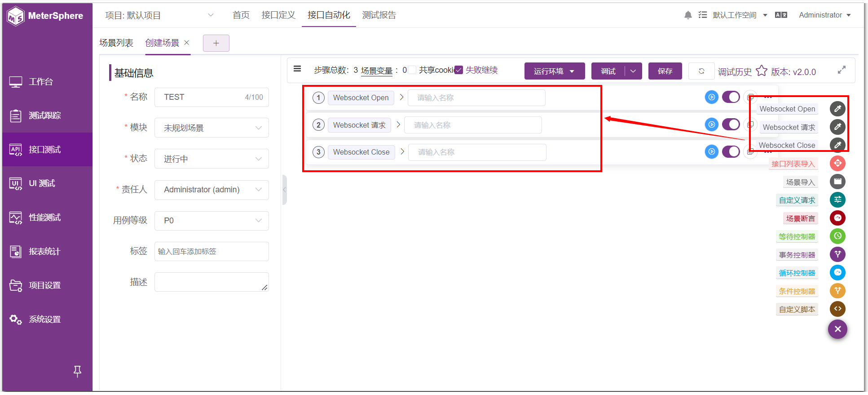Run the Websocket Close step
Image resolution: width=868 pixels, height=395 pixels.
coord(712,152)
